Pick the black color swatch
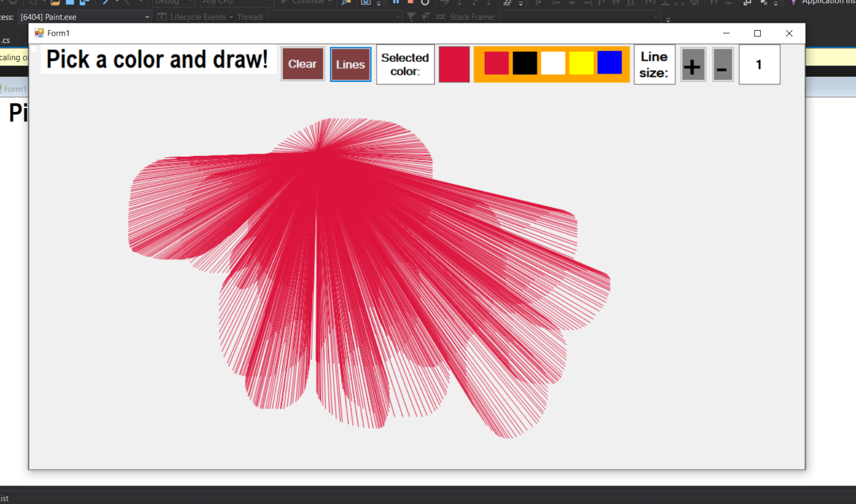856x504 pixels. click(x=524, y=63)
